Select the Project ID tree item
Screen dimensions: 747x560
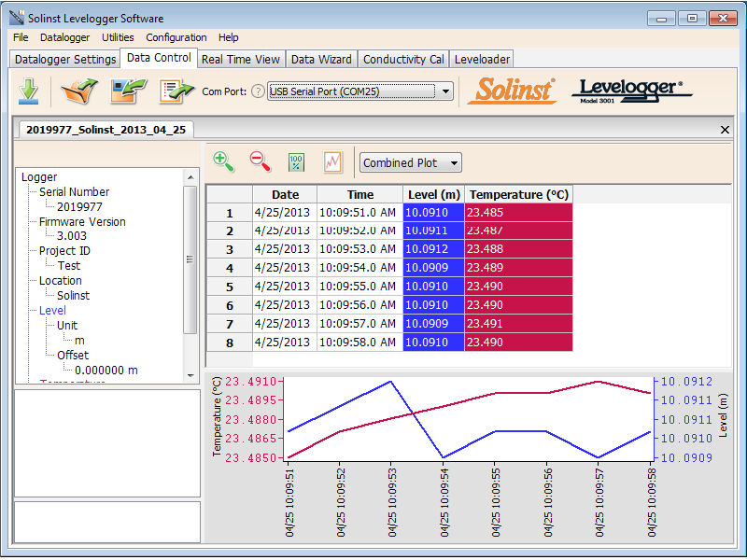click(x=64, y=251)
